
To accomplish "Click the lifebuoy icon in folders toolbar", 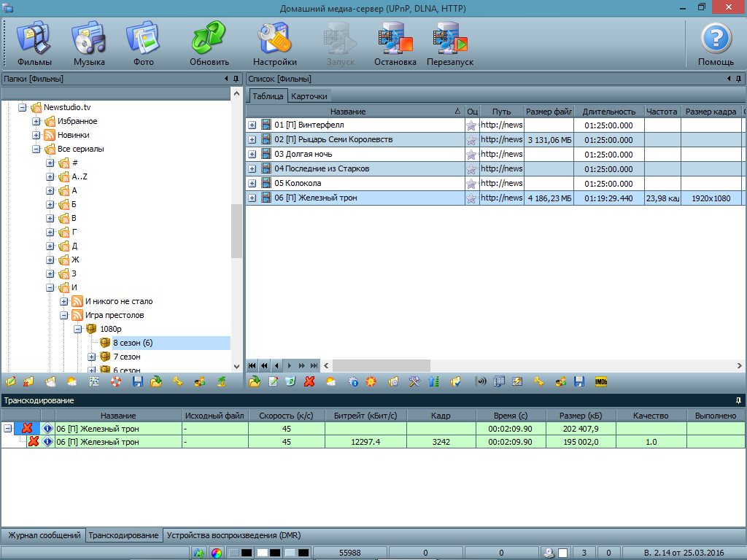I will (x=116, y=381).
